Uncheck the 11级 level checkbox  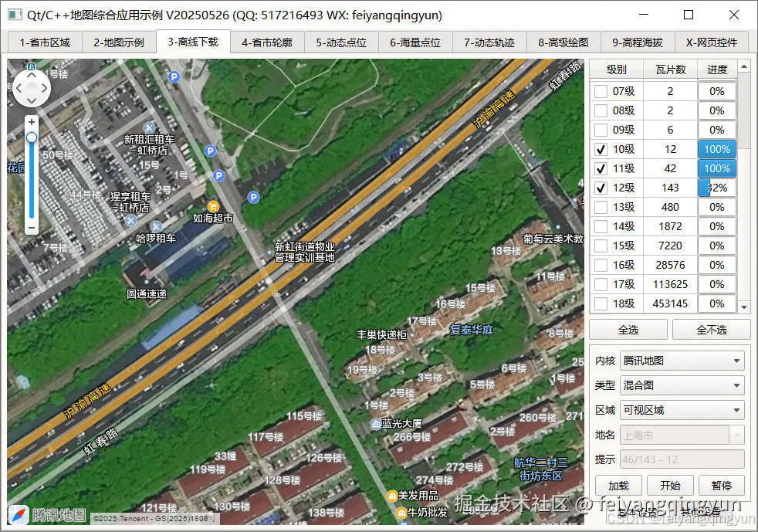coord(601,169)
